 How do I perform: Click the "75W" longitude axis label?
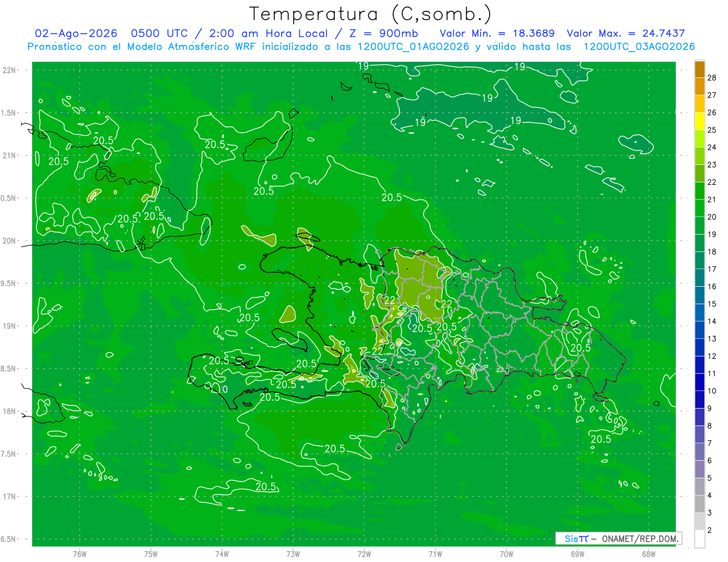tap(151, 554)
